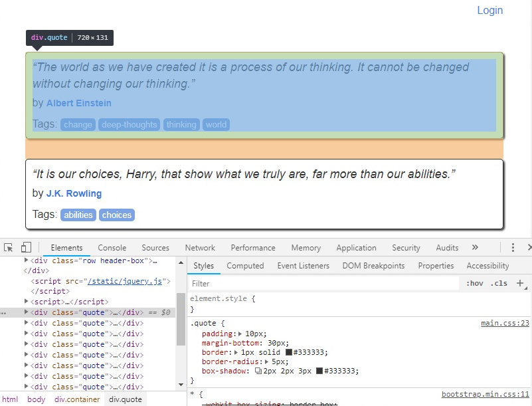Select the DOM Breakpoints sidebar tab

click(x=373, y=266)
